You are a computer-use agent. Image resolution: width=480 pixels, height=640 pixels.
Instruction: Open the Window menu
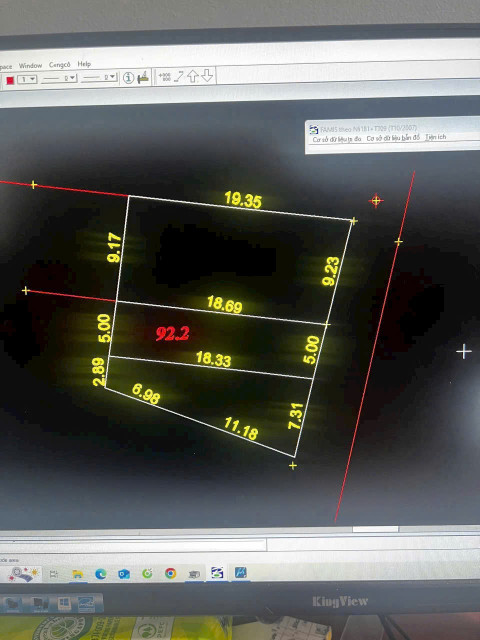31,65
